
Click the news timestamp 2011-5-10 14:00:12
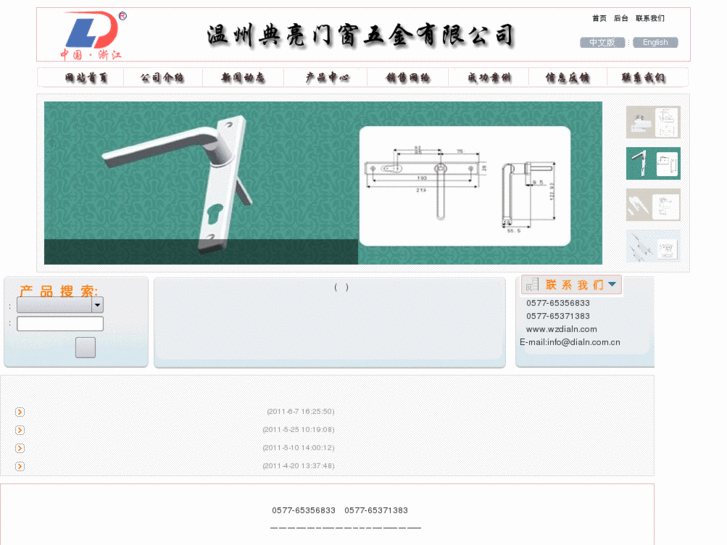299,448
